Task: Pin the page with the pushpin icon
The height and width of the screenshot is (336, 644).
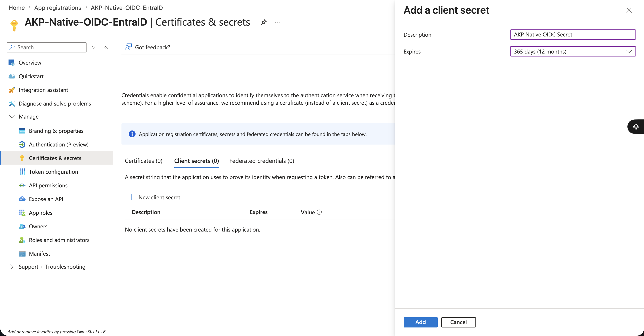Action: pyautogui.click(x=263, y=22)
